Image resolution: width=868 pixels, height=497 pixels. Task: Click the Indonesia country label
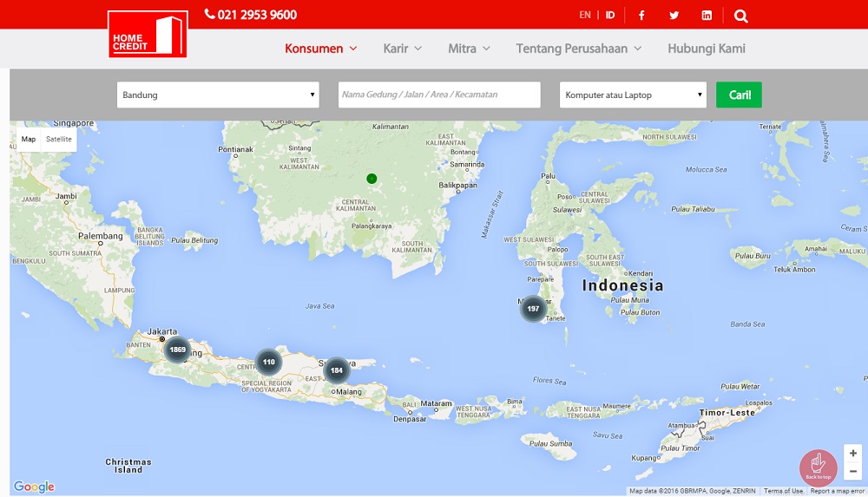[x=622, y=285]
